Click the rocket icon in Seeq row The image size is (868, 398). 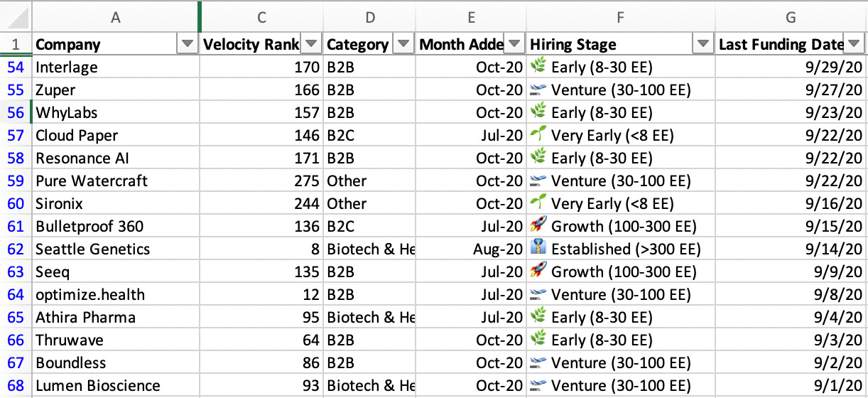point(538,271)
